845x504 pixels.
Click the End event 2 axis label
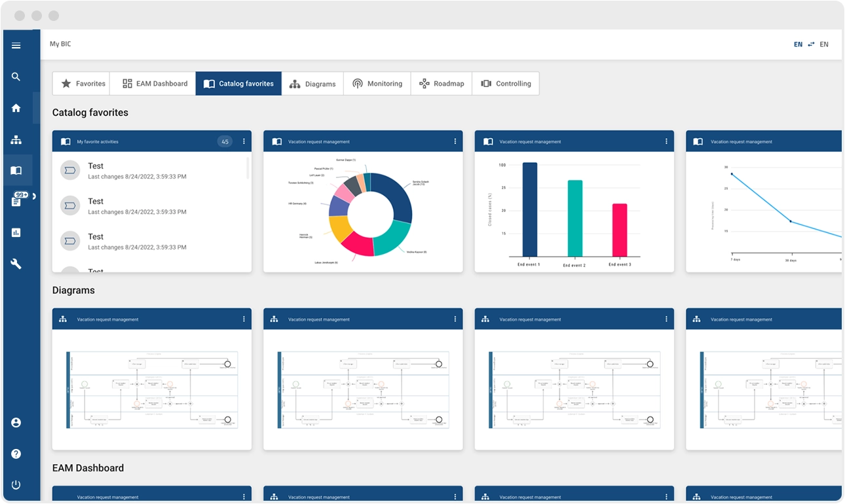pos(575,265)
